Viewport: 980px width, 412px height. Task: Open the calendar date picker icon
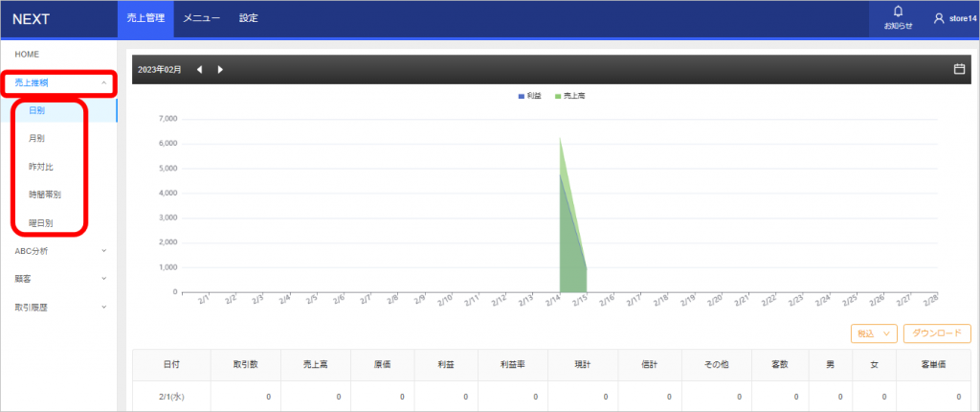[x=959, y=69]
